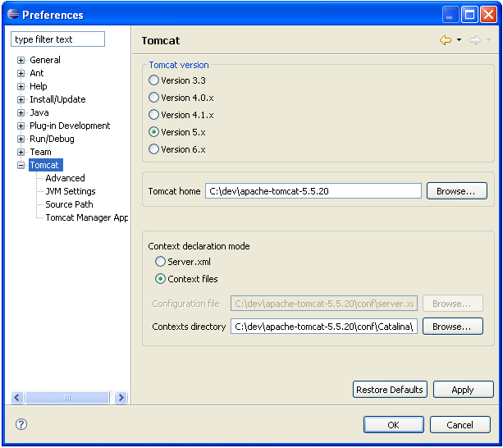The width and height of the screenshot is (503, 448).
Task: Browse for Tomcat home directory
Action: coord(457,191)
